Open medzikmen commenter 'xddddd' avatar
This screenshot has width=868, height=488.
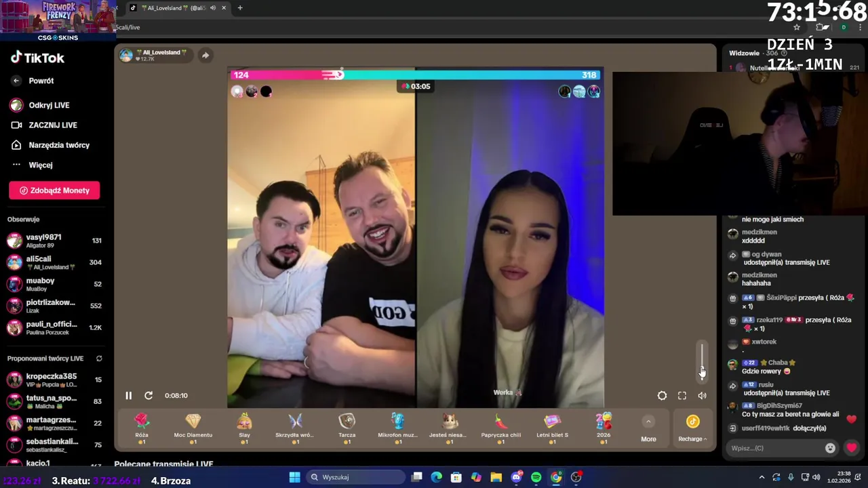pos(732,234)
